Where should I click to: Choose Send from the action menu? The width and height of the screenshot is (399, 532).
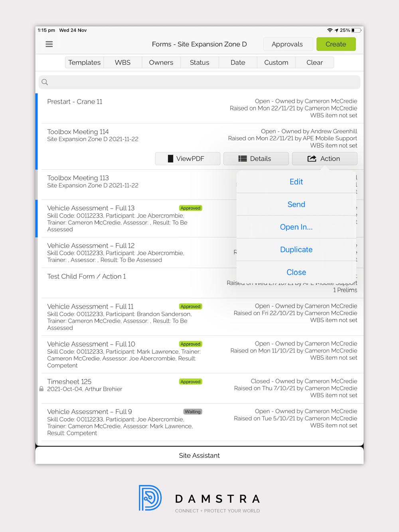click(x=296, y=205)
